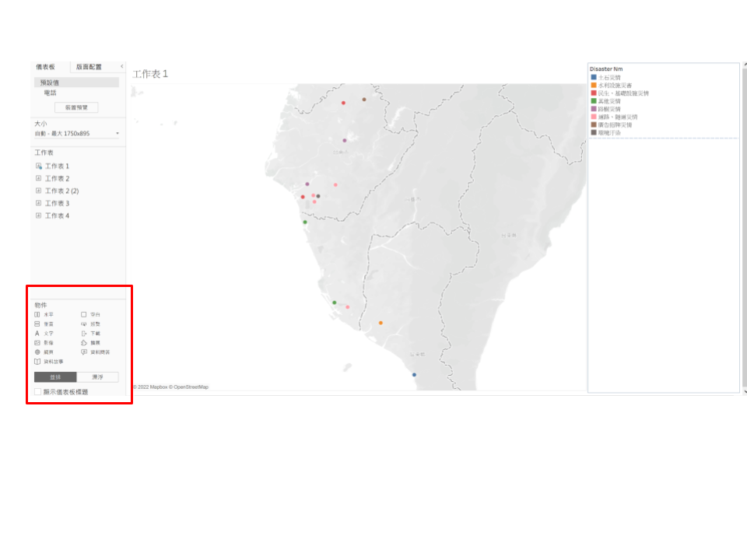This screenshot has width=747, height=560.
Task: Select the 空白 blank object
Action: click(90, 315)
